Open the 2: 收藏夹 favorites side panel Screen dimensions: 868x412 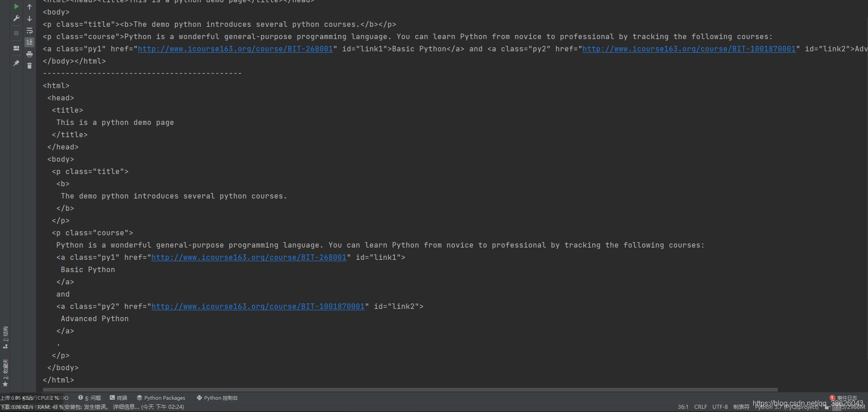pyautogui.click(x=5, y=373)
